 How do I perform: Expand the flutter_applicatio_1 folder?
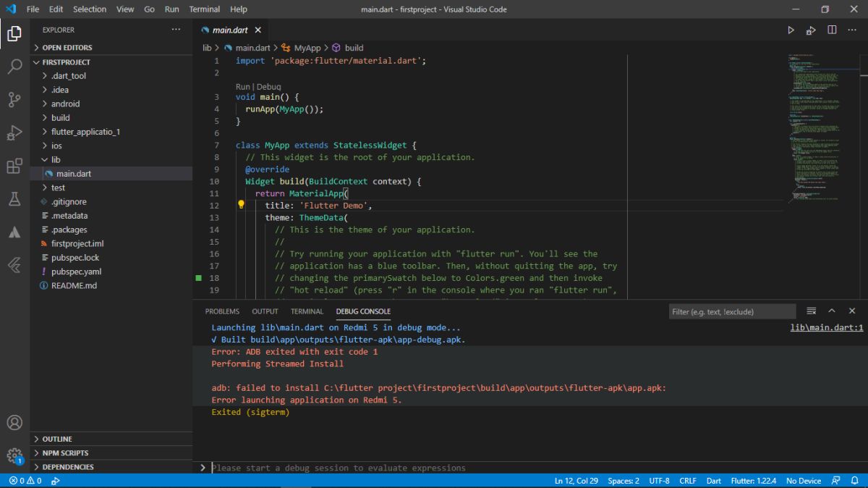(x=111, y=132)
